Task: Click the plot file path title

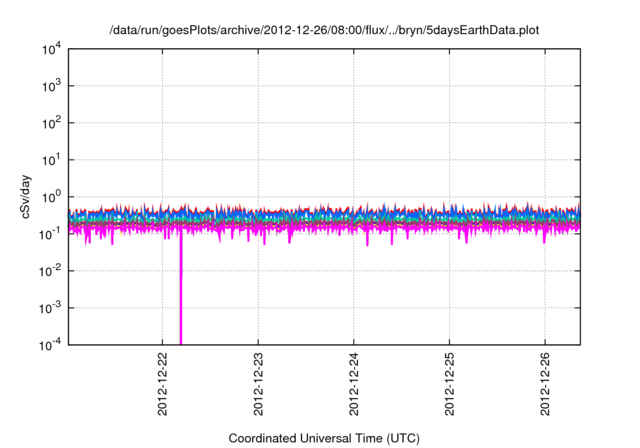Action: click(324, 30)
